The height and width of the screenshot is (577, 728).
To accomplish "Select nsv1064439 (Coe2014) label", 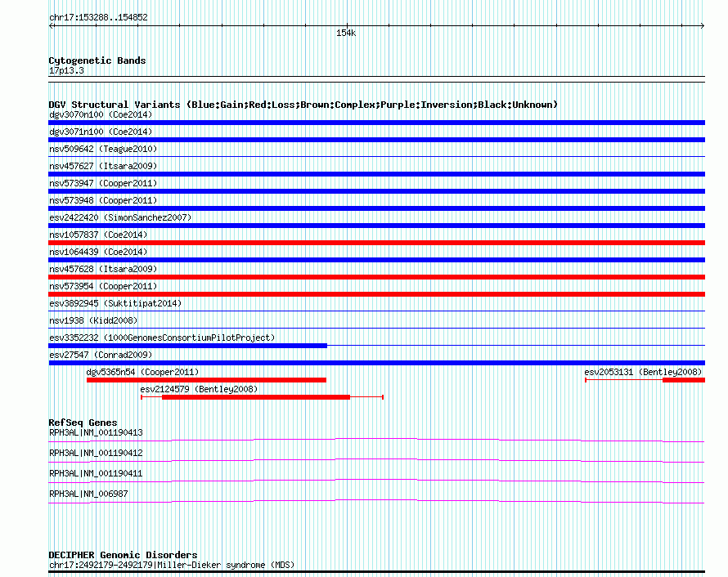I will tap(98, 252).
